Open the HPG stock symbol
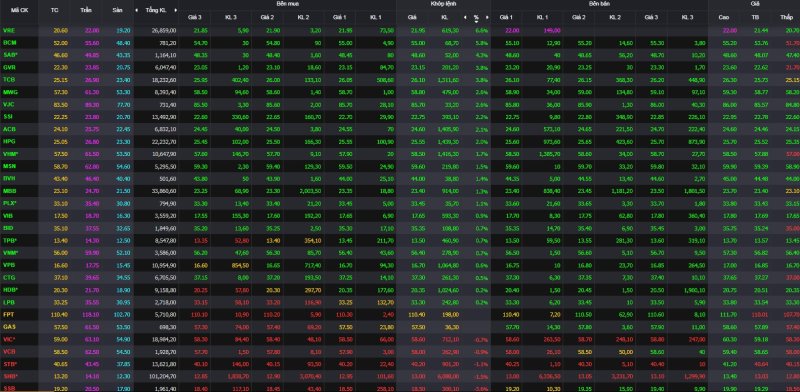The image size is (800, 392). pyautogui.click(x=8, y=141)
